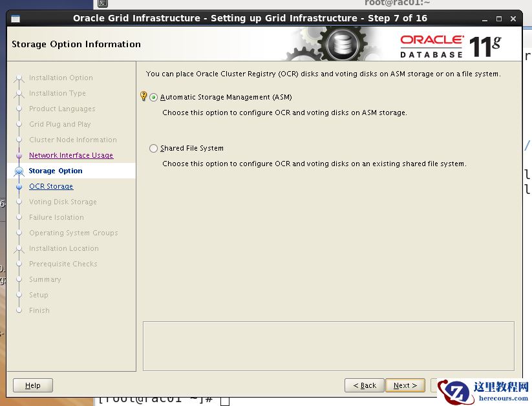Viewport: 532px width, 406px height.
Task: Click Installation Type step in sidebar
Action: pos(58,93)
